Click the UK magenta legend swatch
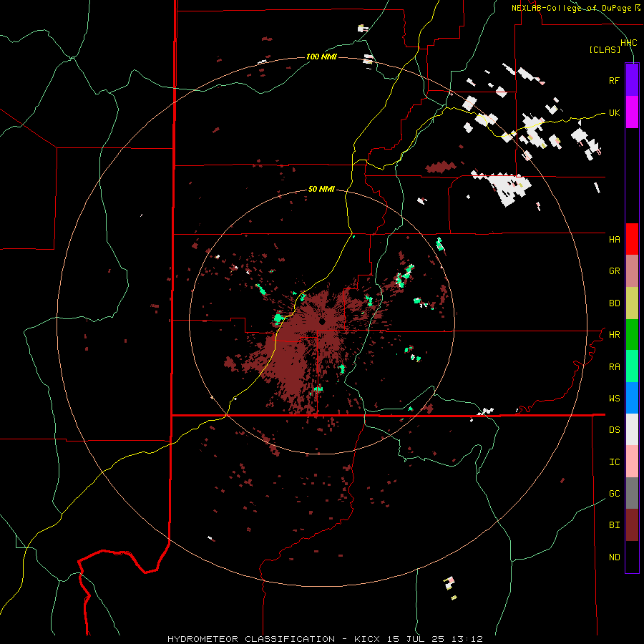 click(x=632, y=112)
